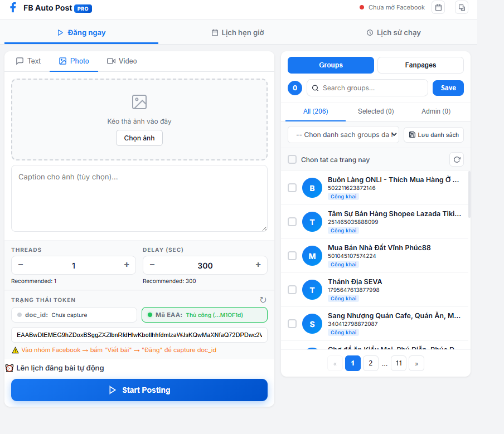
Task: Click the avatar B of Buôn Làng ONLI group
Action: tap(312, 188)
